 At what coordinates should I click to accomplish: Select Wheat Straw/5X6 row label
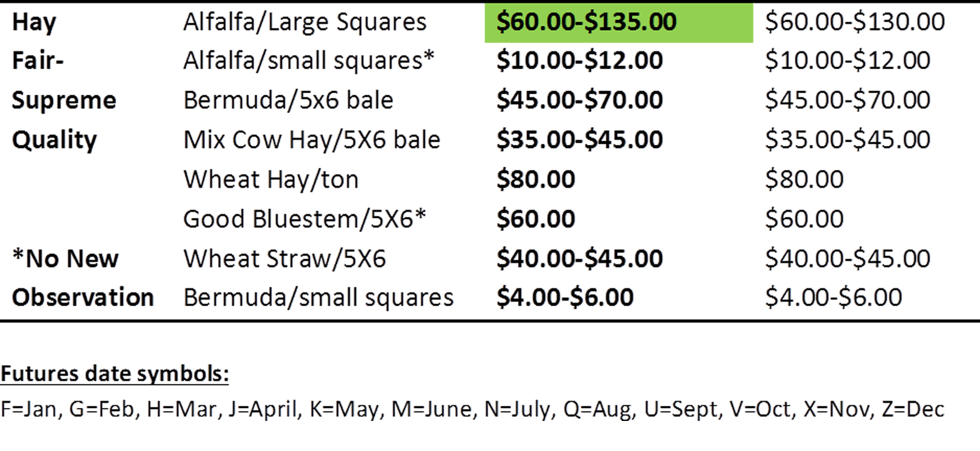tap(285, 259)
